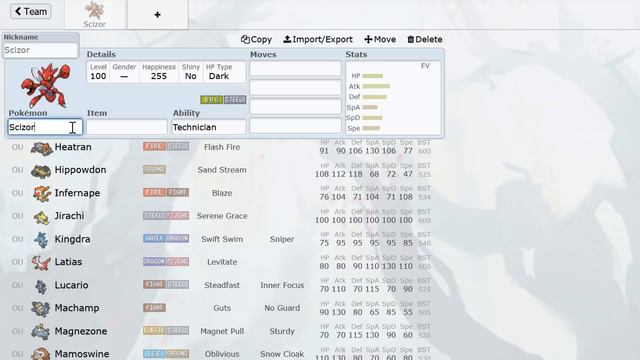The height and width of the screenshot is (360, 640).
Task: Click the Kingdra sprite icon
Action: [x=41, y=240]
